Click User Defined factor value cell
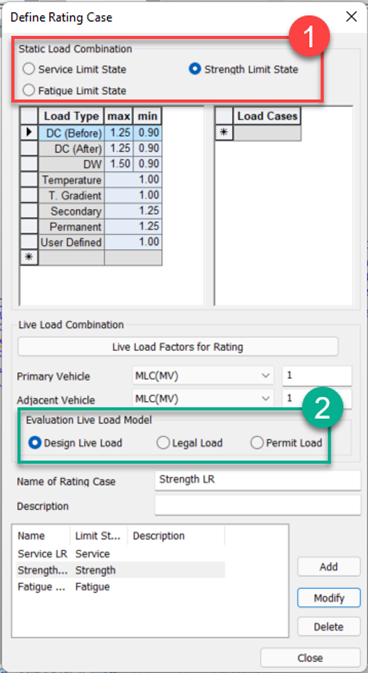The width and height of the screenshot is (368, 673). tap(133, 242)
